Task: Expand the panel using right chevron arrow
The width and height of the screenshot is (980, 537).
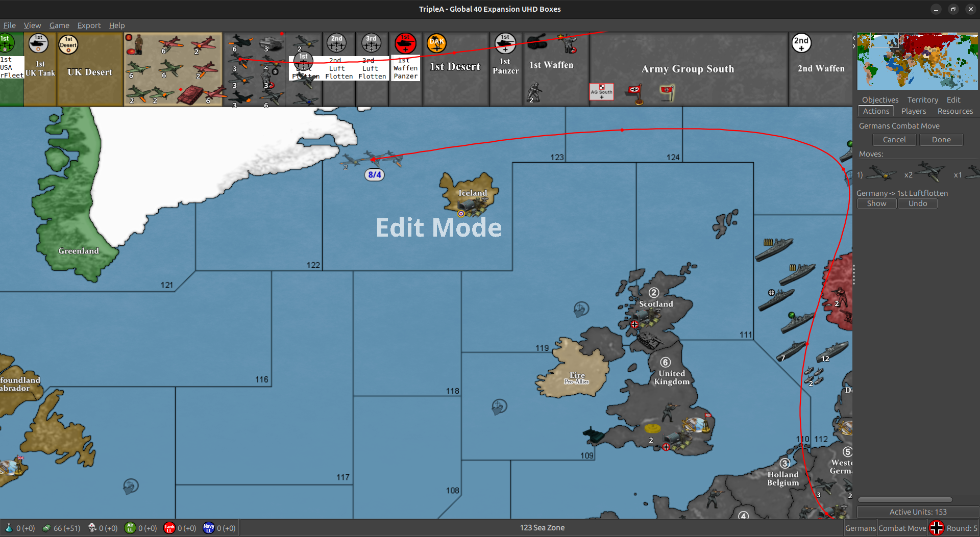Action: 853,46
